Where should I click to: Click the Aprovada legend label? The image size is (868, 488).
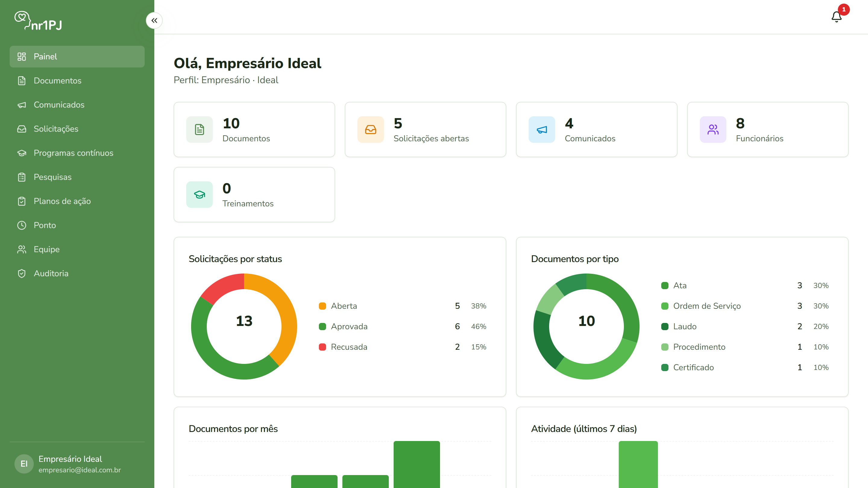pos(349,326)
